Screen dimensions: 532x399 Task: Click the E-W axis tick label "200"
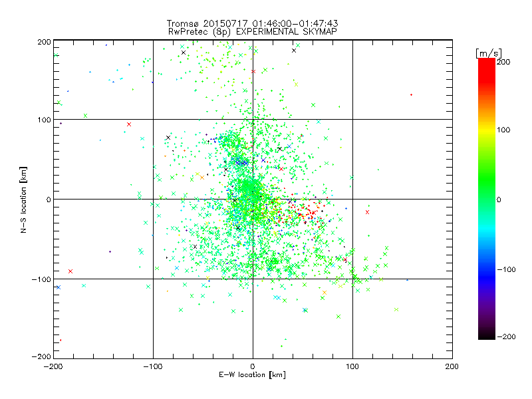click(x=452, y=366)
